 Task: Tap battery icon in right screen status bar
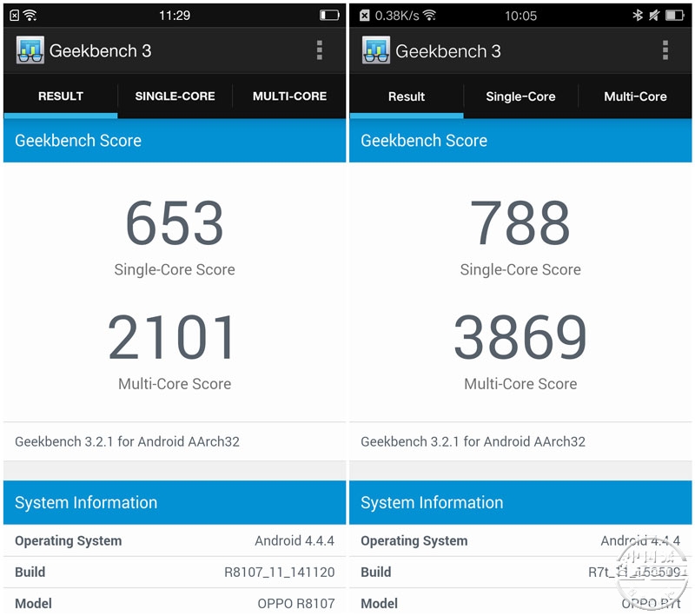pyautogui.click(x=675, y=16)
